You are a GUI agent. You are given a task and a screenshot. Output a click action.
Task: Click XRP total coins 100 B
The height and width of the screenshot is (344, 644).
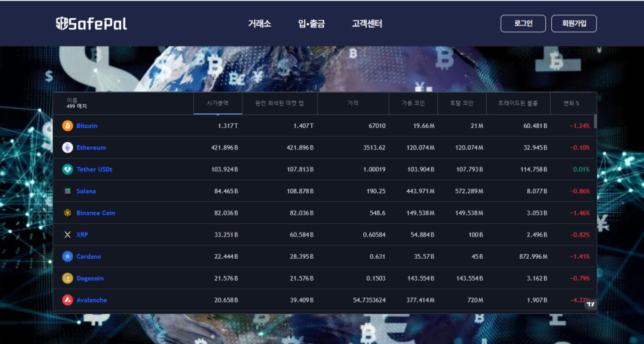click(x=475, y=235)
